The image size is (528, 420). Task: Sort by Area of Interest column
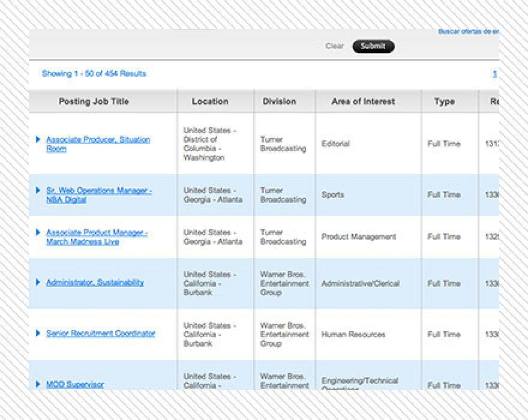tap(363, 101)
